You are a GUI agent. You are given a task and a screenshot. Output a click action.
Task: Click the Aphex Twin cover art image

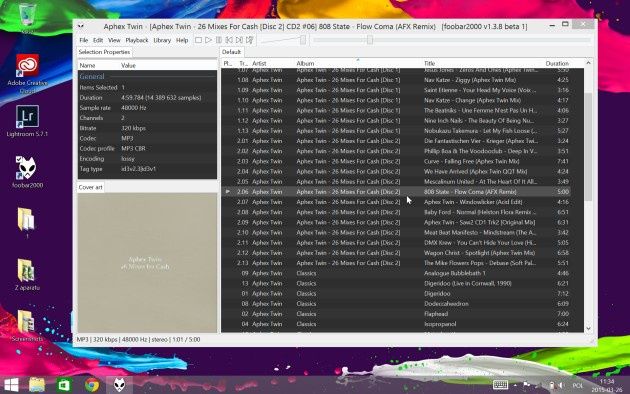147,263
